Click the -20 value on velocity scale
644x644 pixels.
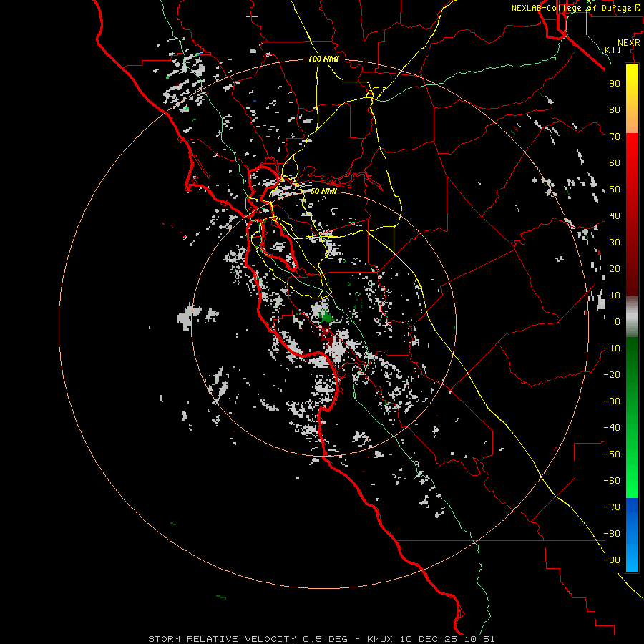point(612,374)
